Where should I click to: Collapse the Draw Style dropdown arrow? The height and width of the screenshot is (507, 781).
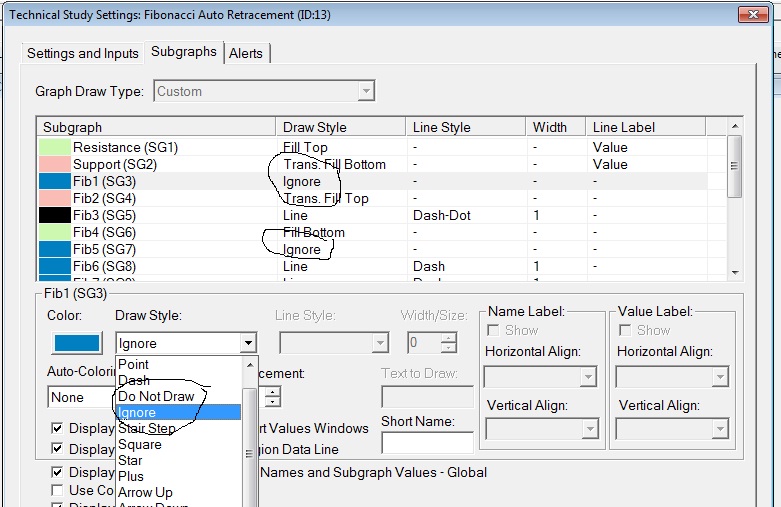click(247, 343)
